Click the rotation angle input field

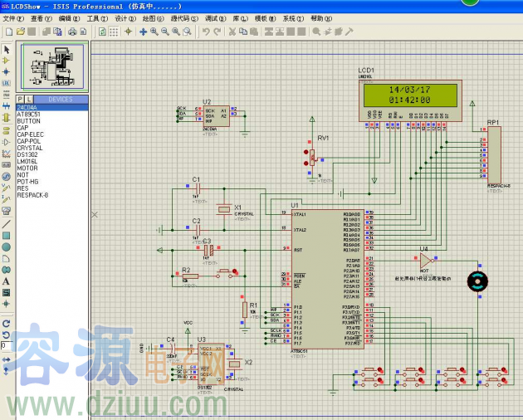pyautogui.click(x=6, y=345)
